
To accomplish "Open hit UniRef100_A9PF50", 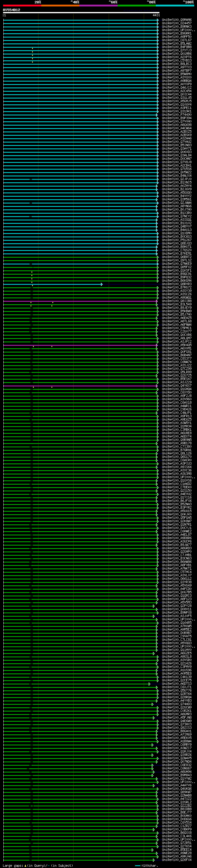I will 176,37.
